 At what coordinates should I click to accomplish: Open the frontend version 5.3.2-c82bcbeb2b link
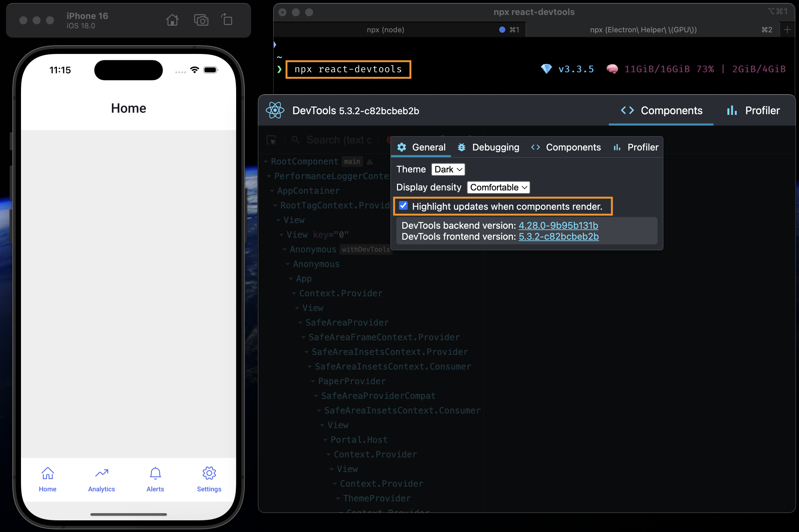click(558, 236)
